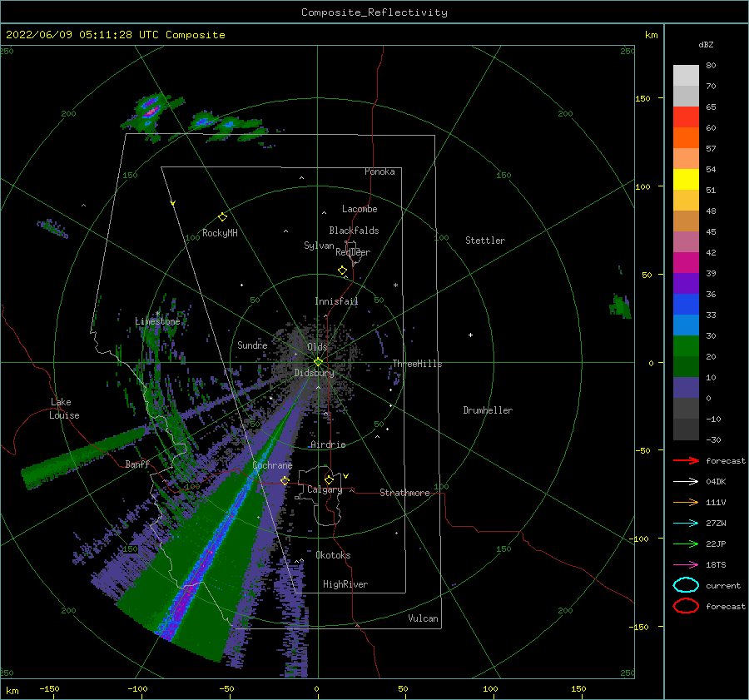The height and width of the screenshot is (700, 749).
Task: Pick the cyan 27ZW arrow legend icon
Action: point(686,524)
